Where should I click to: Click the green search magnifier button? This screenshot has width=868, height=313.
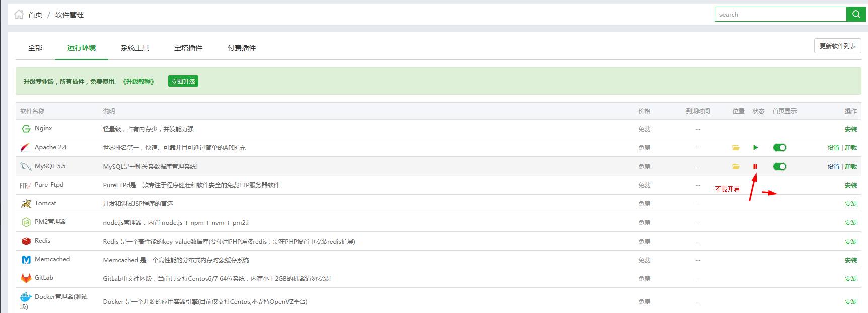pos(856,14)
